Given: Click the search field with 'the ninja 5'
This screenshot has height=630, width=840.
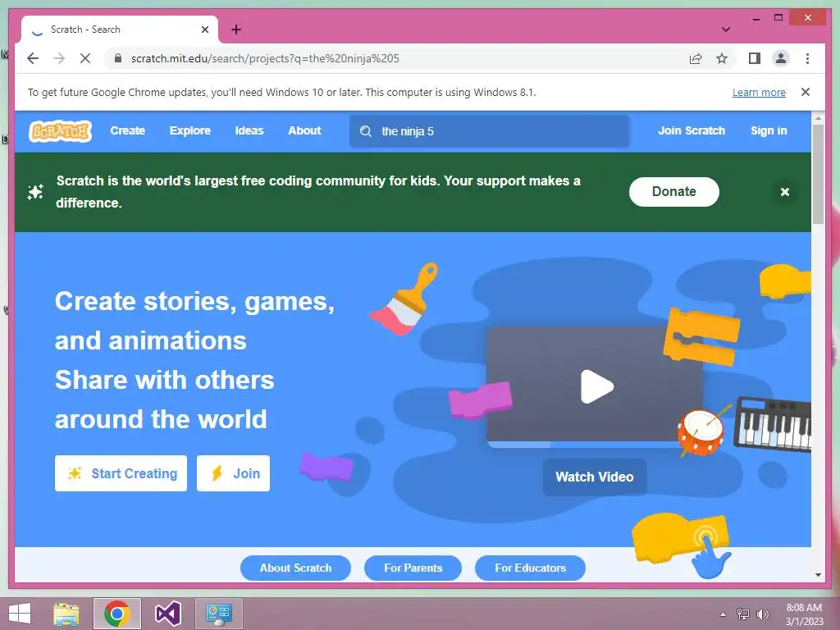Looking at the screenshot, I should pyautogui.click(x=489, y=131).
